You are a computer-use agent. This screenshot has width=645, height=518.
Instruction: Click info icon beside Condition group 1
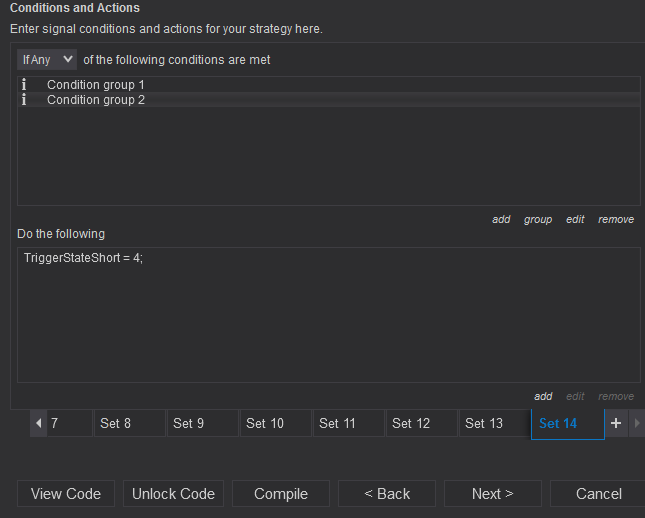pyautogui.click(x=24, y=85)
